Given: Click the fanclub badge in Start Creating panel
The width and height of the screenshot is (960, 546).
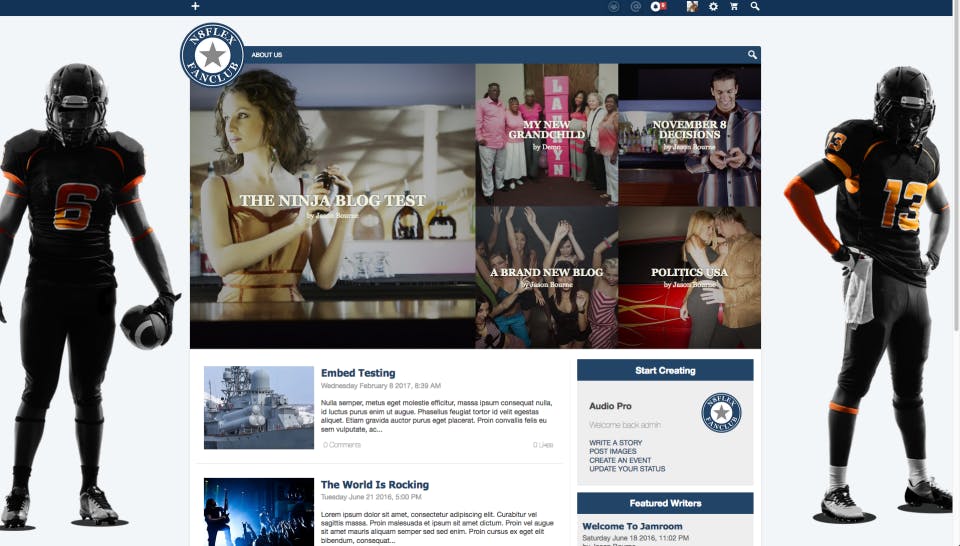Looking at the screenshot, I should [721, 413].
